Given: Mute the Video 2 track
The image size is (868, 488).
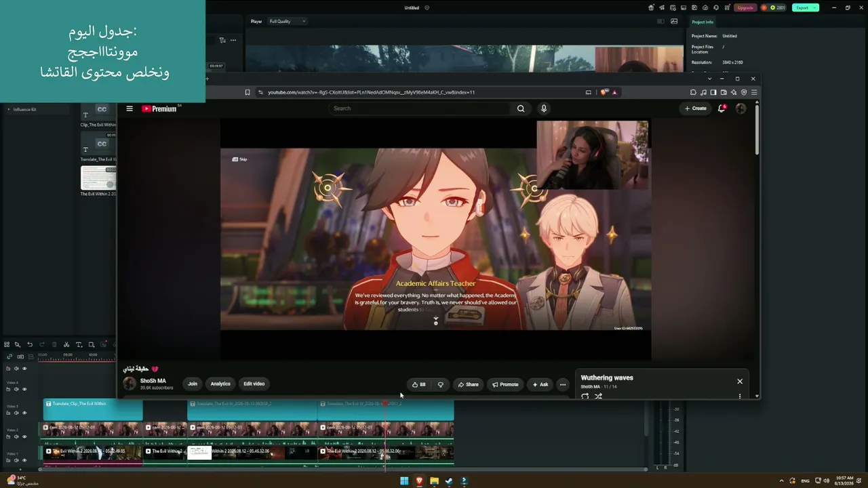Looking at the screenshot, I should (16, 436).
